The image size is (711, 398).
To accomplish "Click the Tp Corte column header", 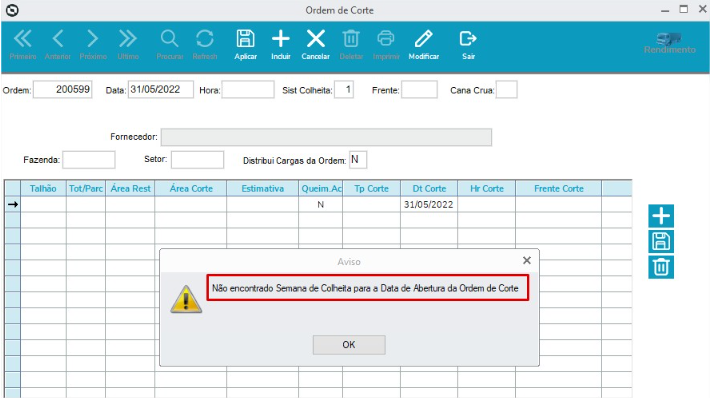I will [x=371, y=189].
